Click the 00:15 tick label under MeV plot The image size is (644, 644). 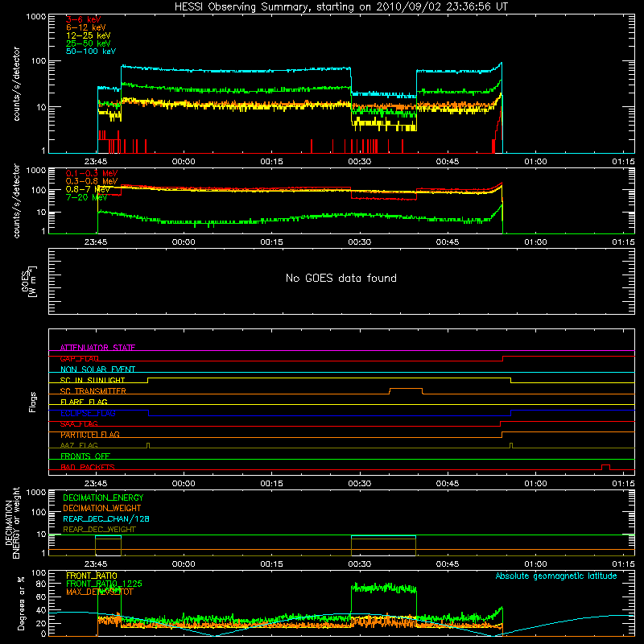(x=271, y=242)
